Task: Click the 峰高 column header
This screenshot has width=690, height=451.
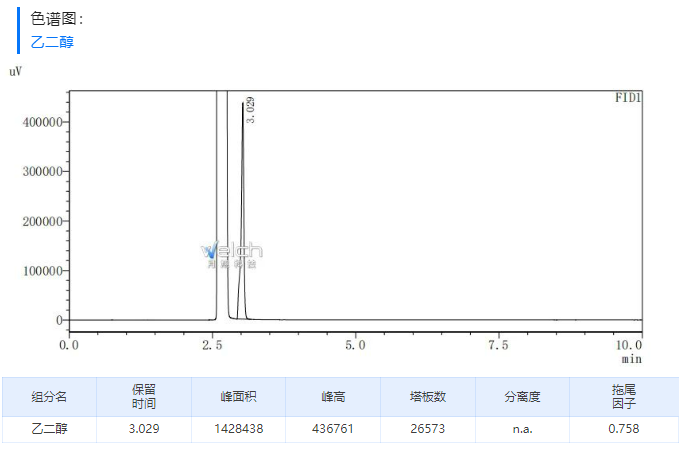Action: tap(333, 397)
